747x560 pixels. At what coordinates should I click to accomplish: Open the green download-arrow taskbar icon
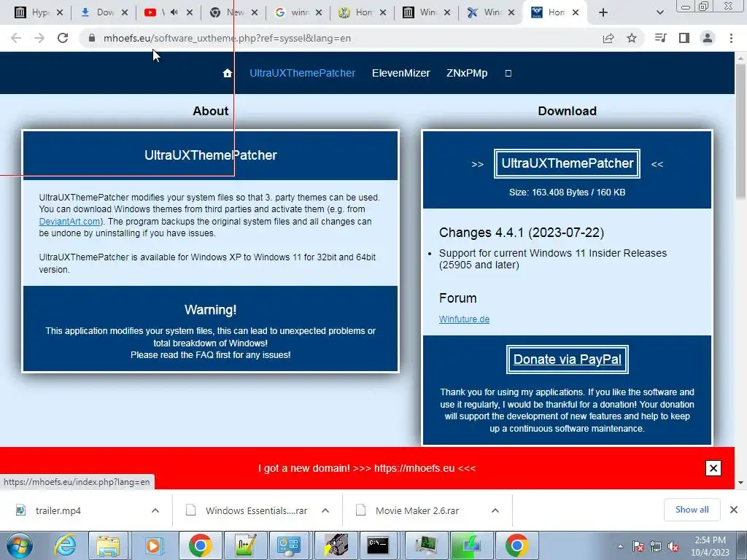[471, 545]
